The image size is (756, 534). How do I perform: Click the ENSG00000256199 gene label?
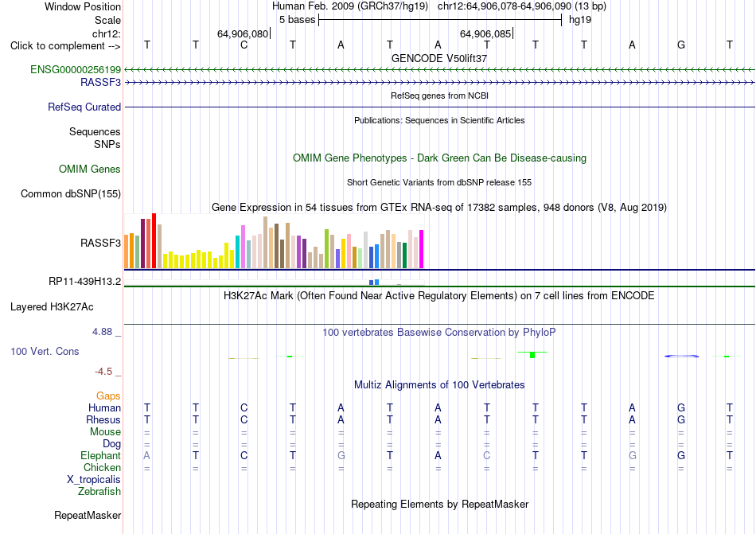click(76, 69)
